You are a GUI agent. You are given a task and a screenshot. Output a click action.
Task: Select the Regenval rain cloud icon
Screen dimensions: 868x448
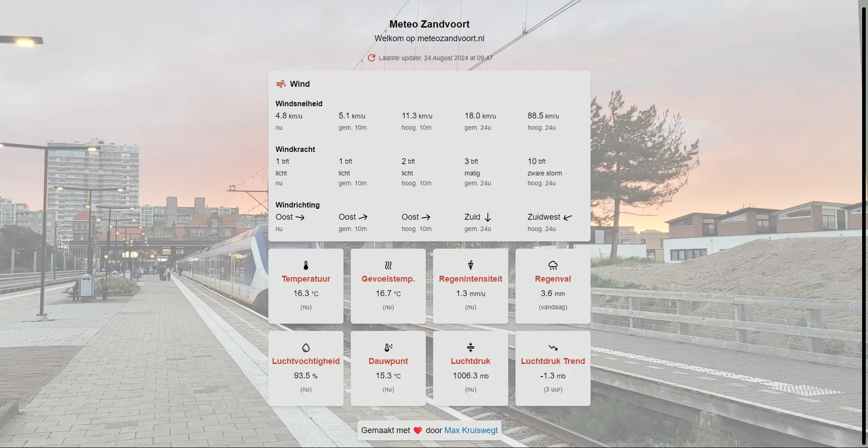click(x=553, y=265)
